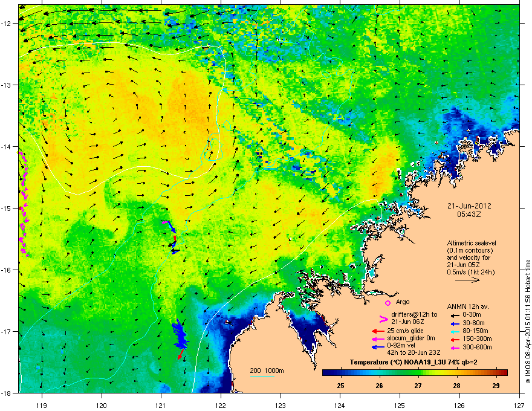This screenshot has height=411, width=532.
Task: Click the Temperature (°C) NOAA19_L3U colorbar title
Action: tap(414, 363)
